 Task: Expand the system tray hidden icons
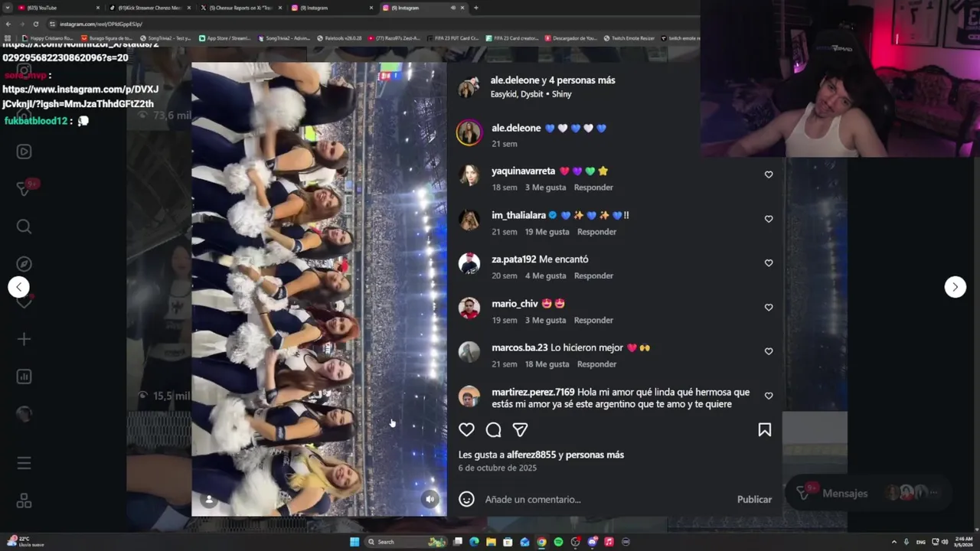(x=893, y=542)
